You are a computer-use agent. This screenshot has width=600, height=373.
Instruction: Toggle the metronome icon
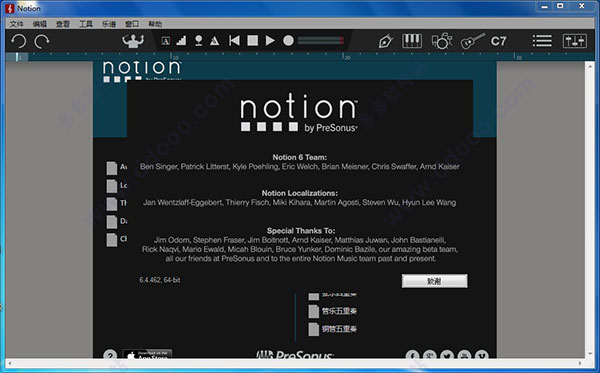(215, 41)
